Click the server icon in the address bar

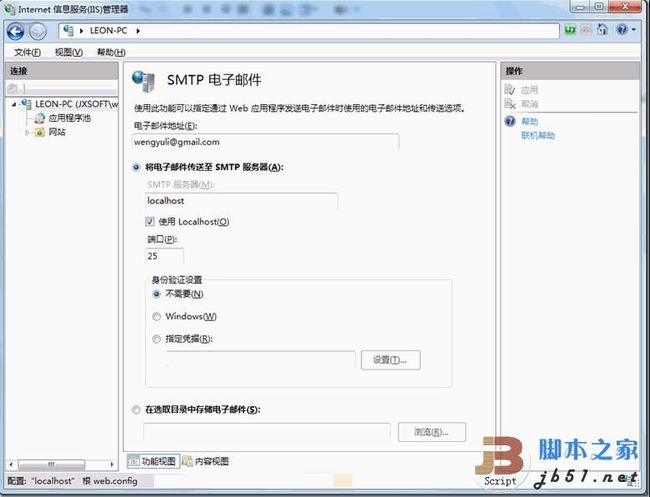click(x=68, y=31)
